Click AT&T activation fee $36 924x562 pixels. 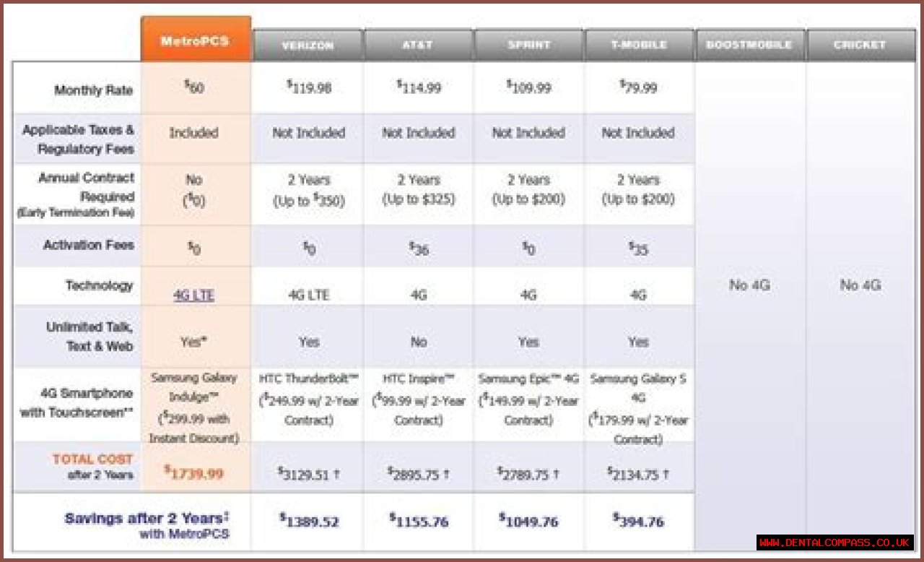(x=419, y=249)
